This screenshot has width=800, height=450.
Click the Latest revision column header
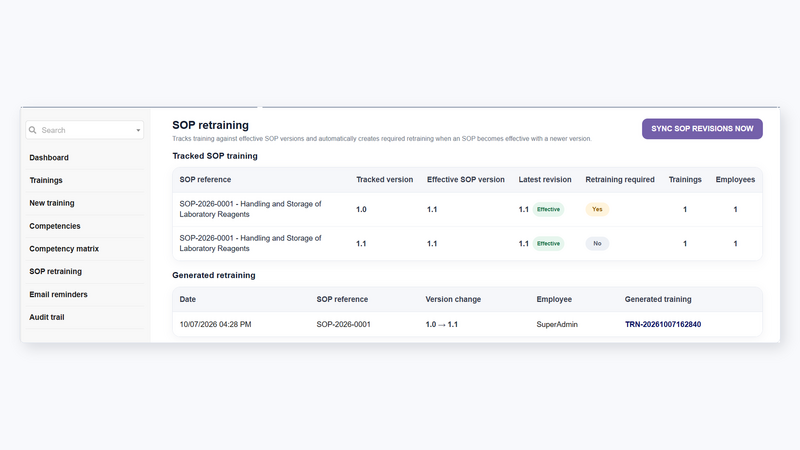click(x=545, y=180)
